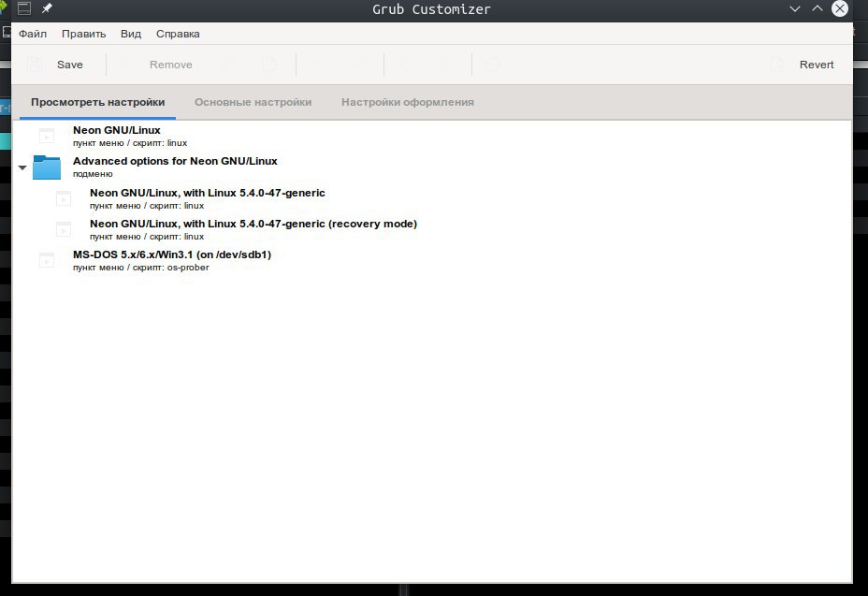Click the faint new-entry page icon in toolbar
868x596 pixels.
click(269, 65)
